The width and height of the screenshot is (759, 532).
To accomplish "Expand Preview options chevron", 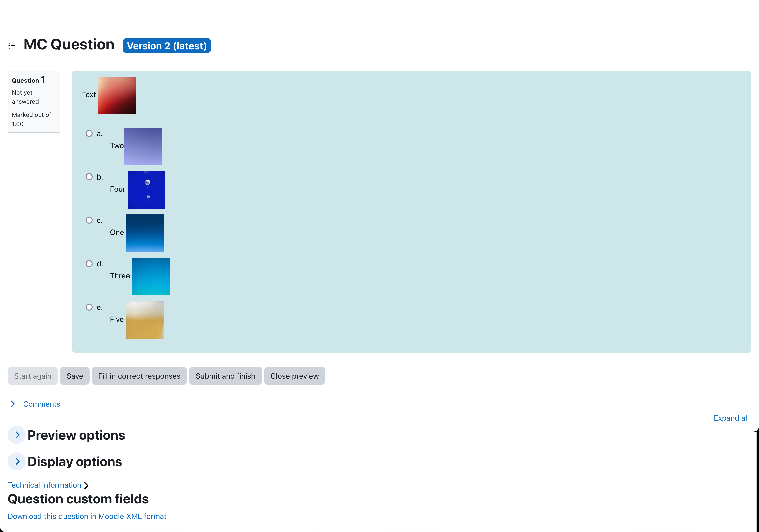I will click(x=17, y=435).
